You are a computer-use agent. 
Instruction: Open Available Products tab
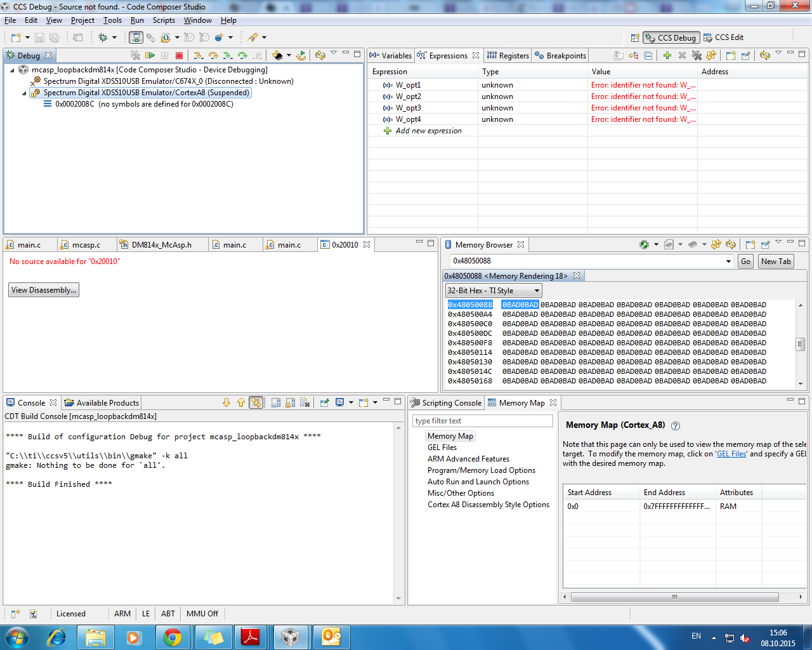click(101, 403)
